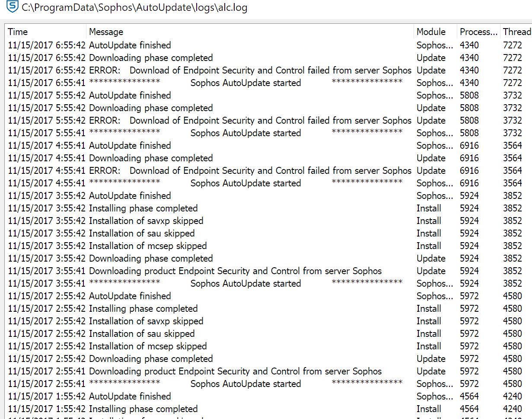Select the 2:55:42 "Installation of mcsep skipped" message
The width and height of the screenshot is (532, 419).
tap(148, 346)
